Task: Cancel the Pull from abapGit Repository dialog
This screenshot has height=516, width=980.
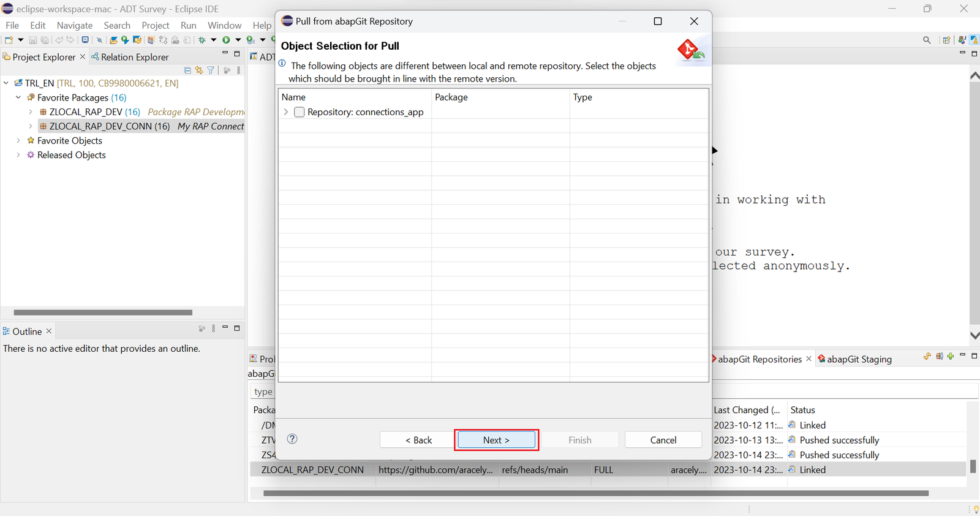Action: 663,440
